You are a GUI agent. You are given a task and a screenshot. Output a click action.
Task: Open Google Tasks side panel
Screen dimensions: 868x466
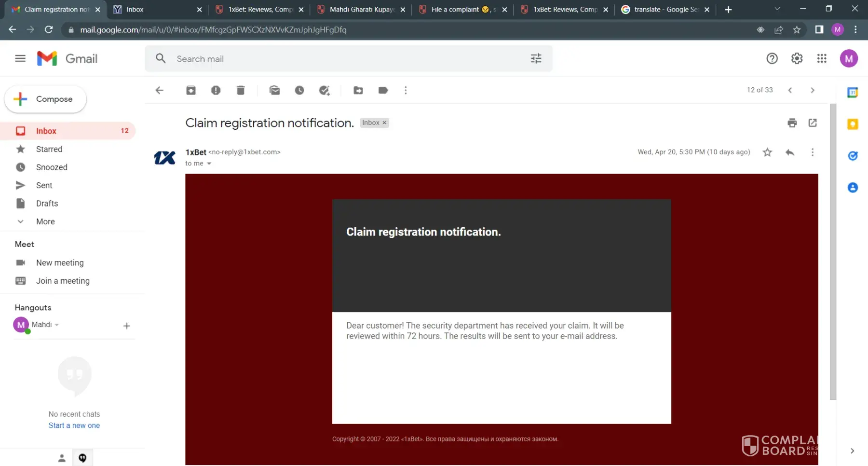click(853, 156)
